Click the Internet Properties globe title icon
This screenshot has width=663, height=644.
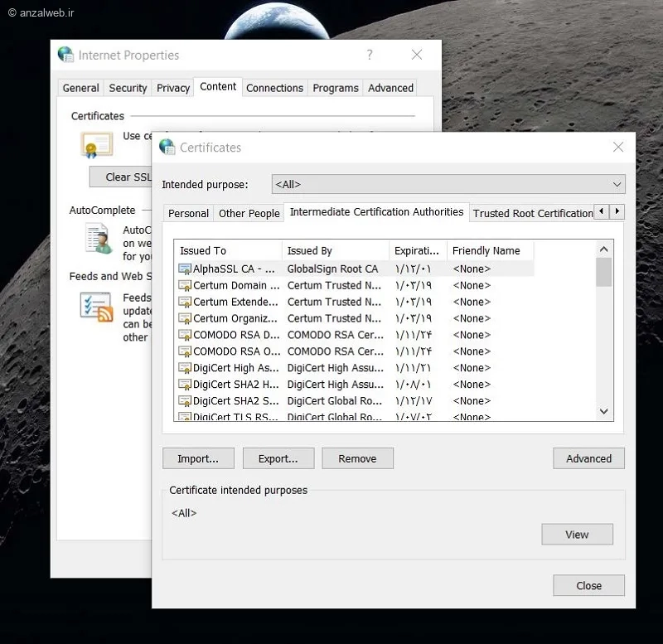(x=66, y=55)
